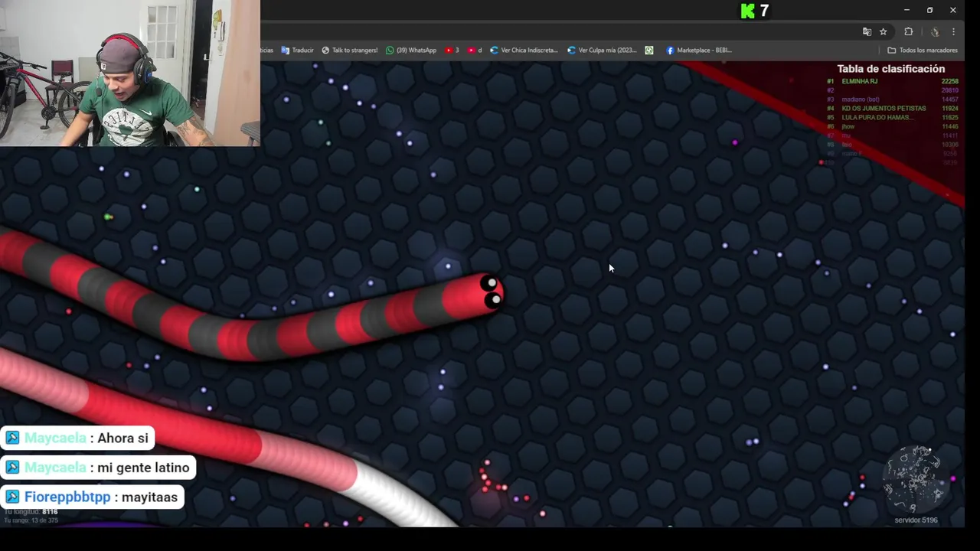This screenshot has height=551, width=980.
Task: Open the Traducir bookmark
Action: click(x=297, y=51)
